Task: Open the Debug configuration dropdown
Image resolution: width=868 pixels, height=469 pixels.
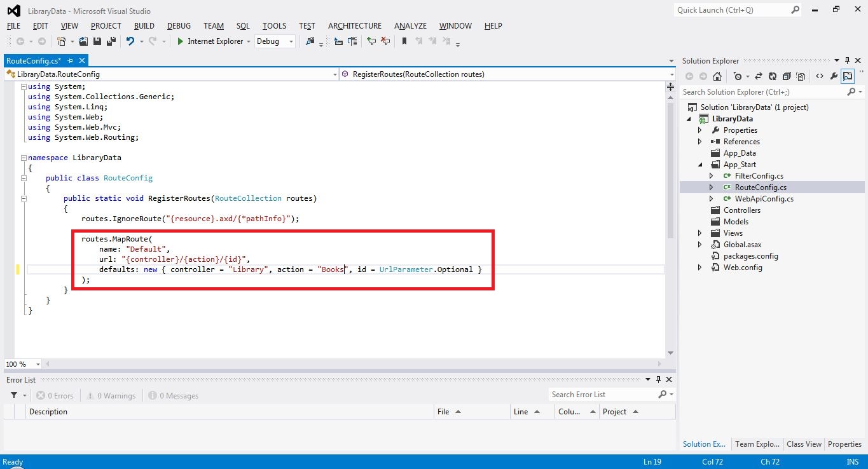Action: tap(291, 41)
